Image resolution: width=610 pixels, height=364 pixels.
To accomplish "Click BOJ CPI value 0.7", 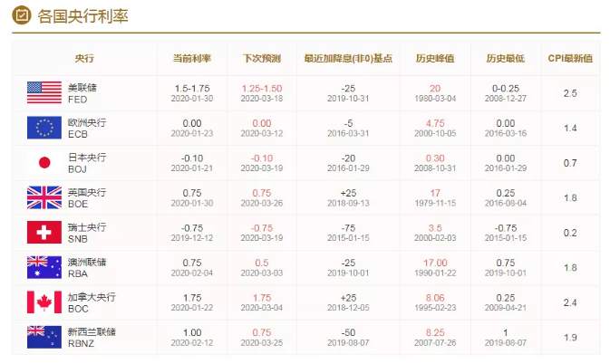I will [570, 163].
